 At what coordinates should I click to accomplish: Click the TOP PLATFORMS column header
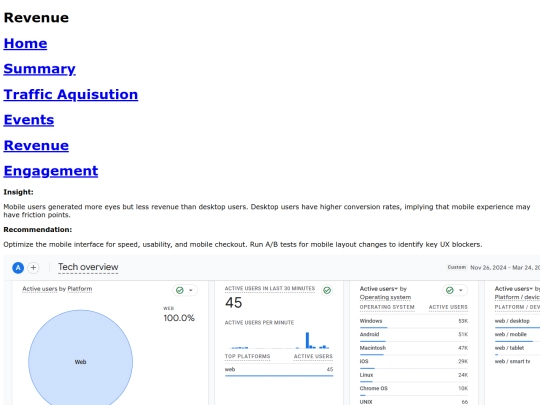coord(248,356)
